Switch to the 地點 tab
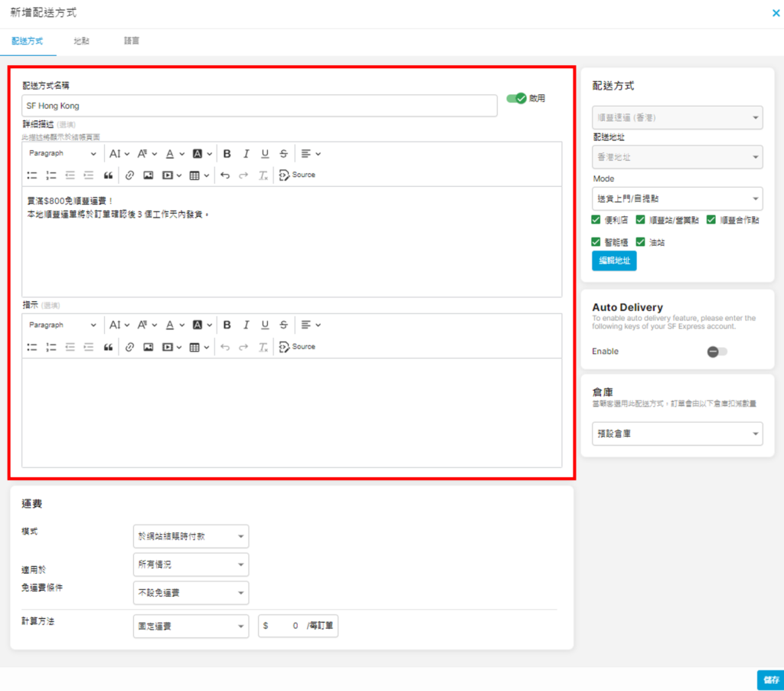Screen dimensions: 784x691 81,41
